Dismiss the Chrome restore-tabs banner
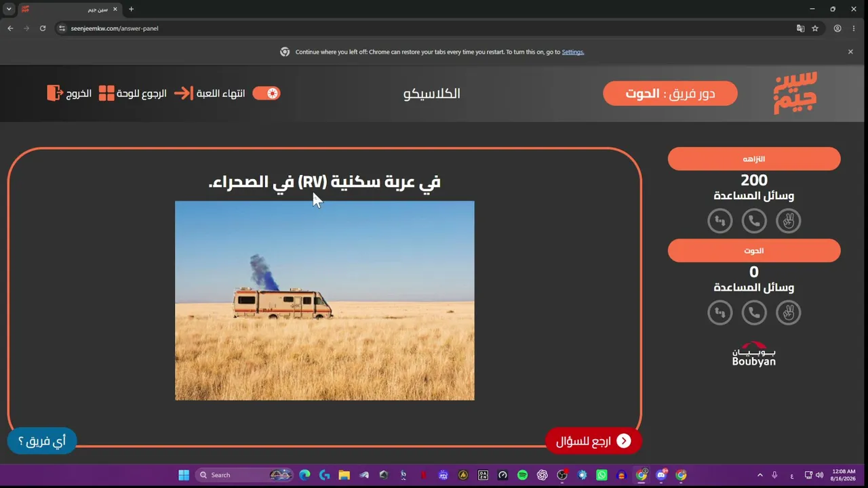The image size is (868, 488). coord(850,52)
